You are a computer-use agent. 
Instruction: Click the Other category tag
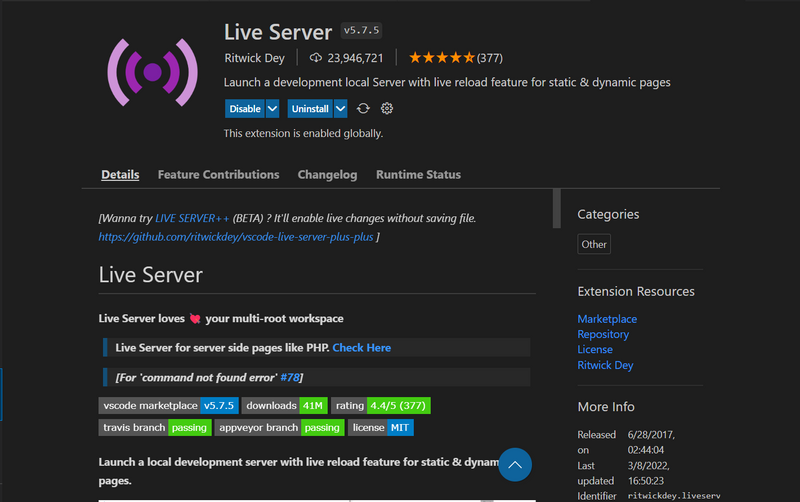(594, 244)
